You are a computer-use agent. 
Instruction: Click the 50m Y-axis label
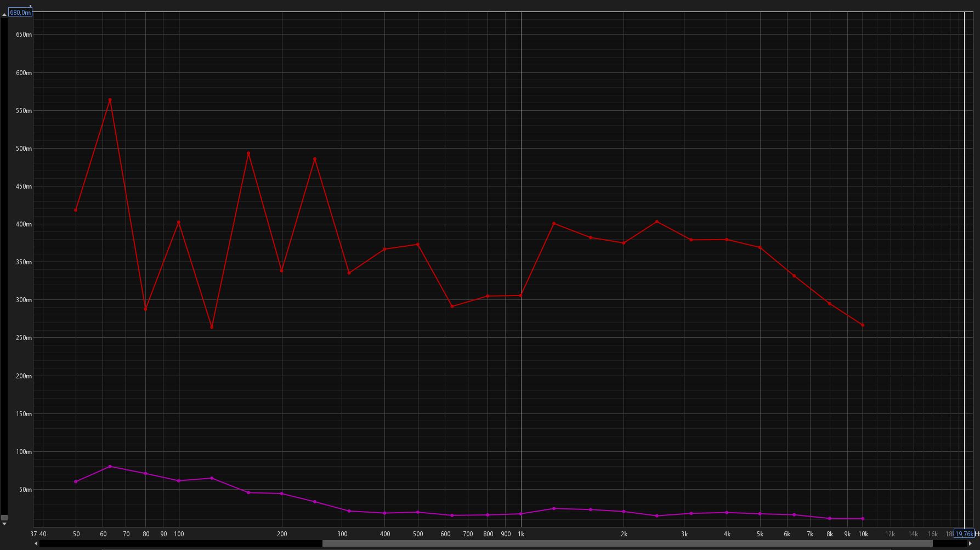click(26, 490)
